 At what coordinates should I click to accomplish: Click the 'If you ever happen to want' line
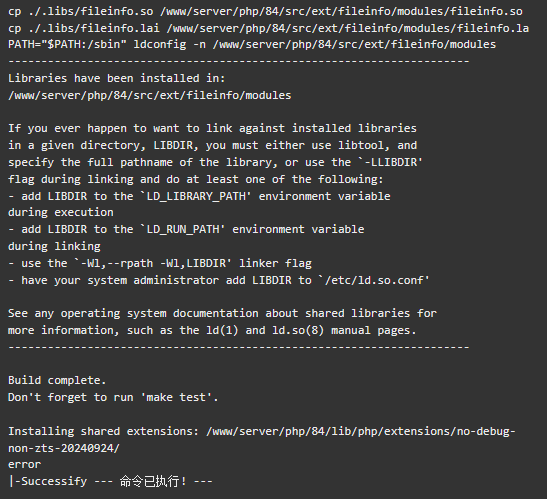tap(212, 128)
